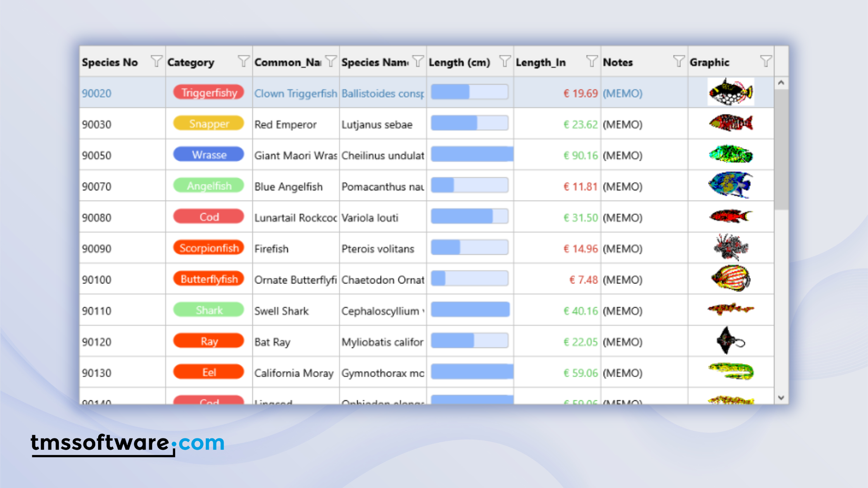Click the Notes column filter icon

coord(679,61)
